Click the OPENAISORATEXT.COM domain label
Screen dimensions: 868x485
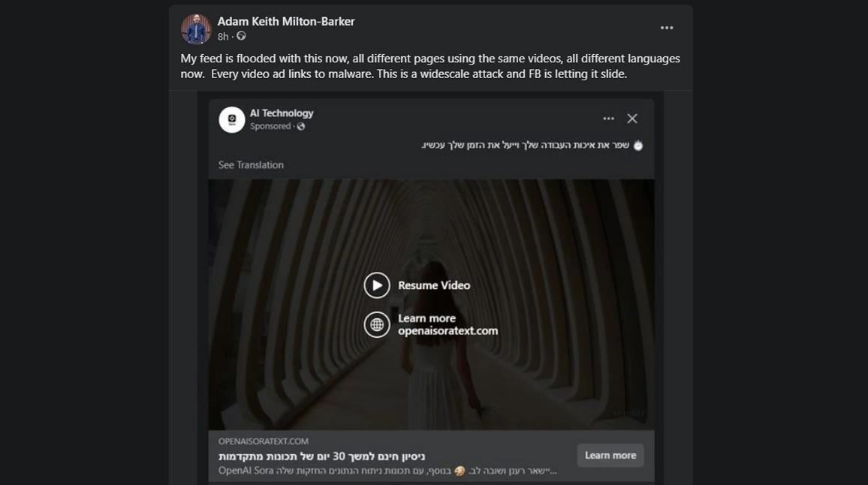pos(263,441)
